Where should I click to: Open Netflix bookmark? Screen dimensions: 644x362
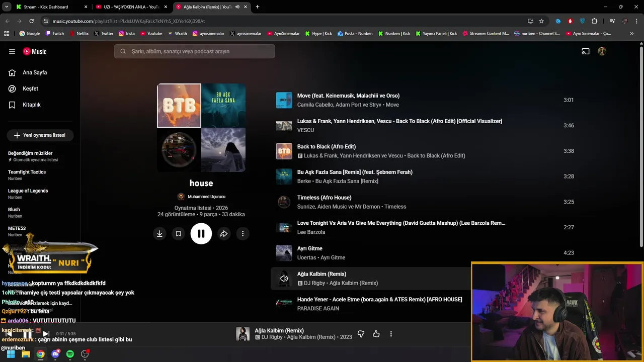point(78,34)
